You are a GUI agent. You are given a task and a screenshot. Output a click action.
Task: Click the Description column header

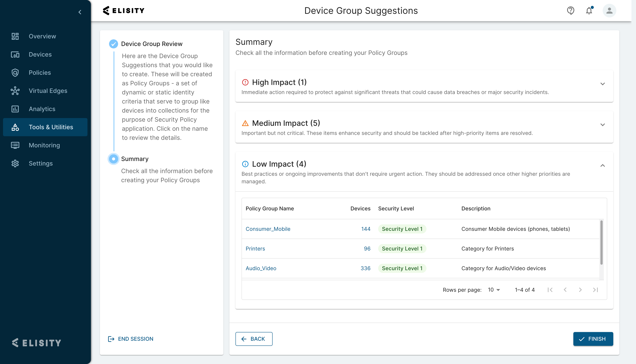(x=476, y=208)
